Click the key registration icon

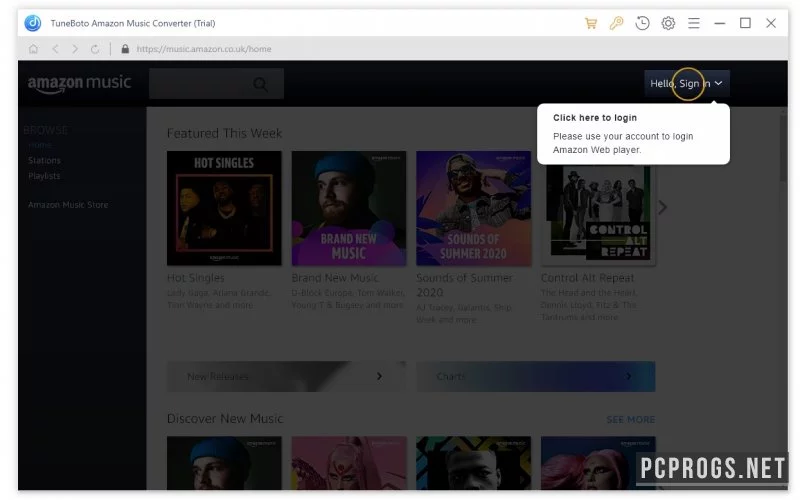point(616,23)
